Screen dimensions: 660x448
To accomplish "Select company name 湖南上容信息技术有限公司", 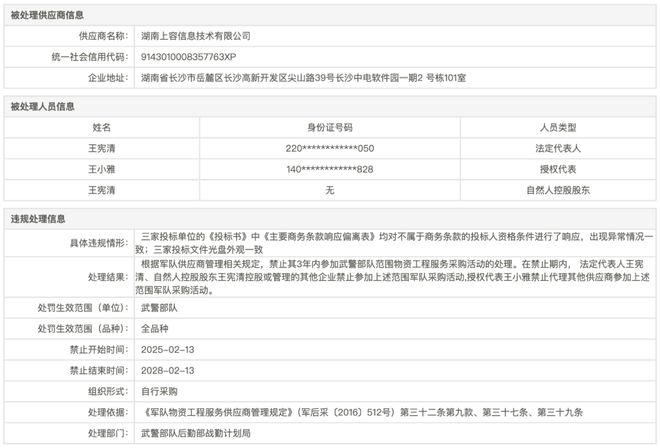I will [196, 36].
